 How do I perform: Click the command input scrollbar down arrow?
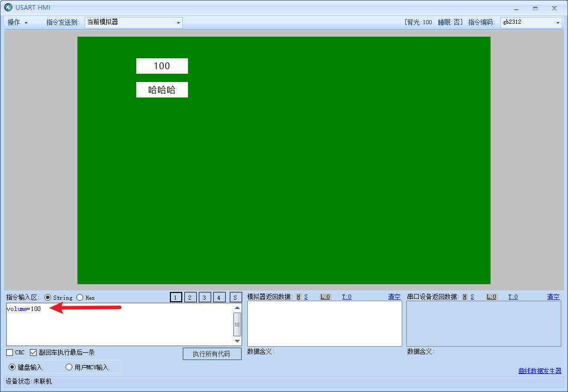pyautogui.click(x=238, y=341)
